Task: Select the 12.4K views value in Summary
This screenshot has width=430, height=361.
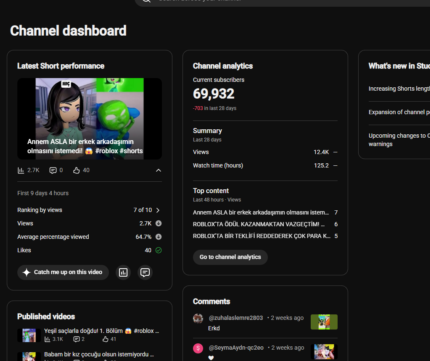Action: pos(321,152)
